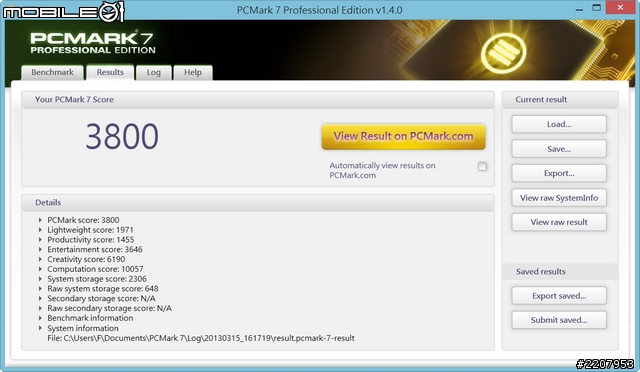Expand the Raw system storage score: 648 row
This screenshot has width=640, height=372.
pos(40,289)
